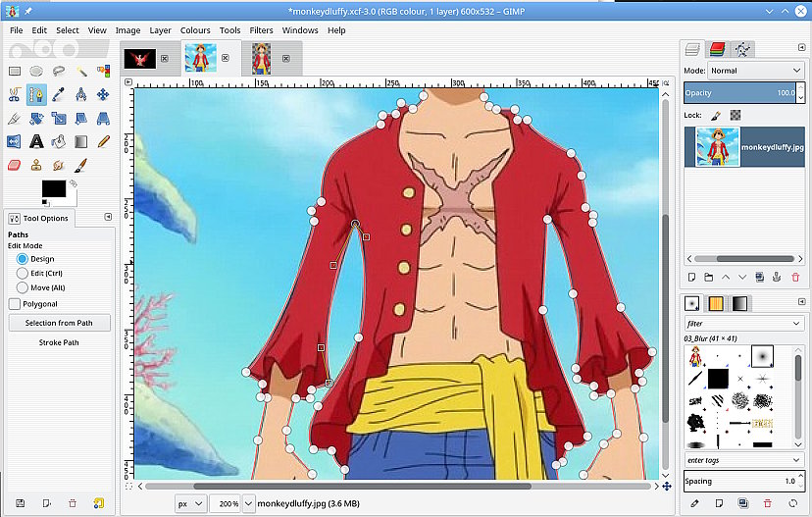Click Stroke Path button

59,342
